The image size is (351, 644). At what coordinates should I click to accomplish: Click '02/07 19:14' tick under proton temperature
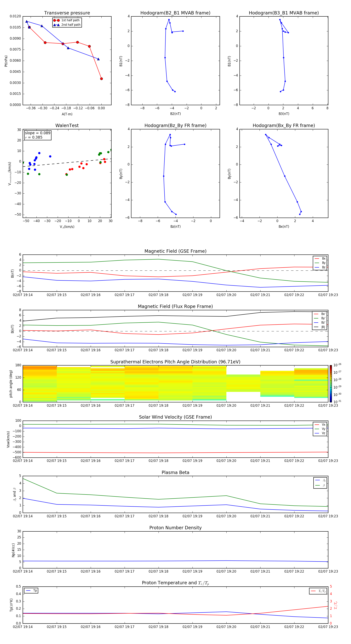point(23,627)
